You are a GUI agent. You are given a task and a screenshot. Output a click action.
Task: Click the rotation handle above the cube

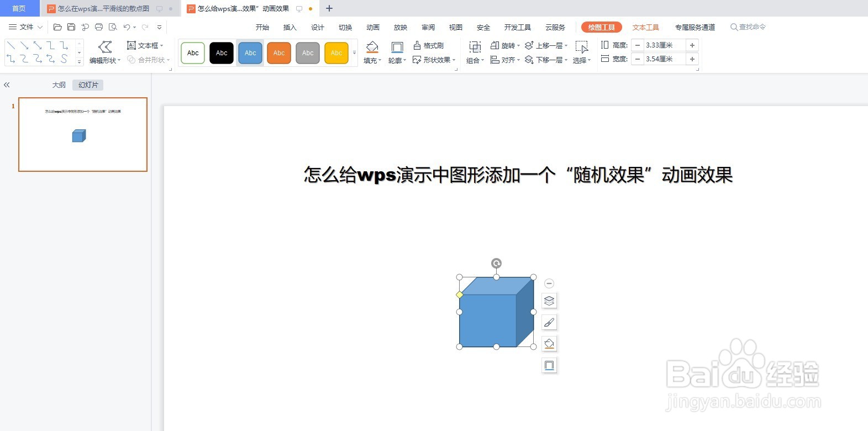(x=496, y=264)
